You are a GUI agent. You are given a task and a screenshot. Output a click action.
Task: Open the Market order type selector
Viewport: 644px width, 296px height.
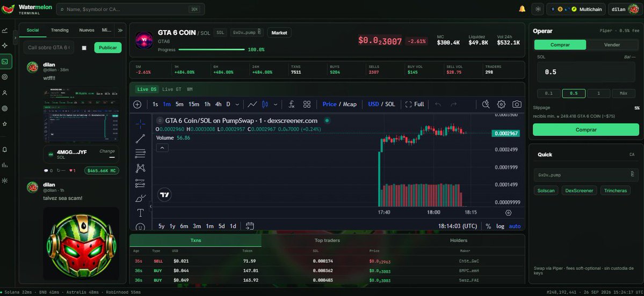click(279, 32)
